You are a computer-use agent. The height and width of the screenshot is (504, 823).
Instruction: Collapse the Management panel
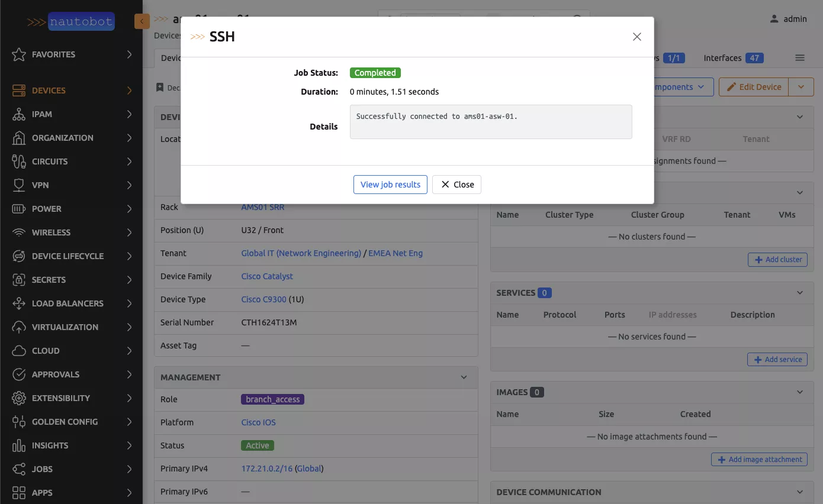pos(464,377)
